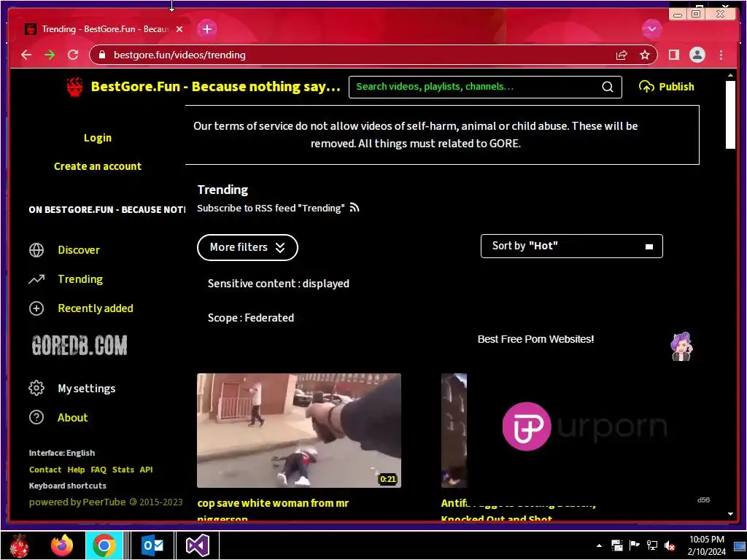Click the page scrollbar down arrow

click(x=730, y=514)
